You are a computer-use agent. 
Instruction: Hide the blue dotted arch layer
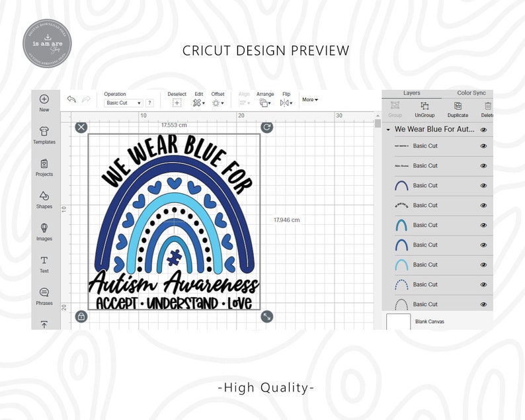483,284
